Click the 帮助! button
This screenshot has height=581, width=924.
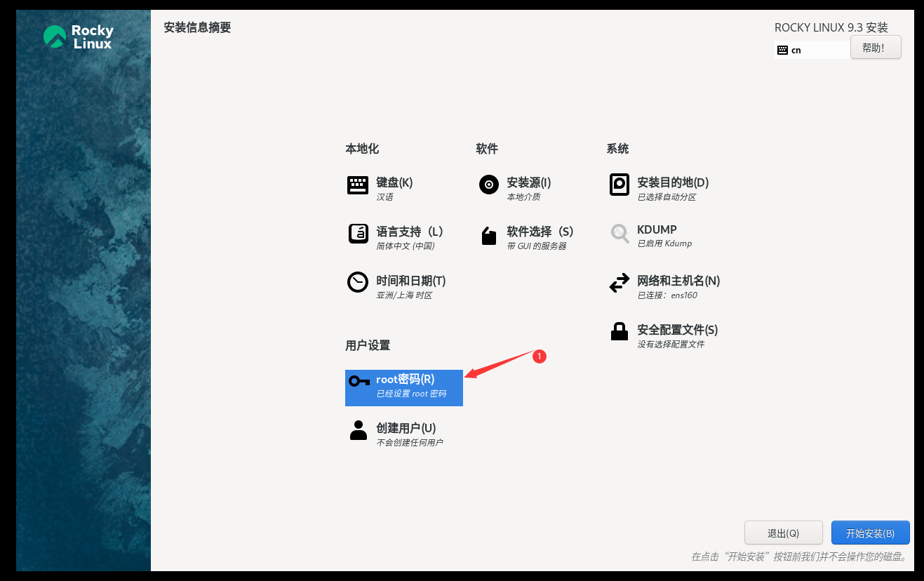pyautogui.click(x=876, y=47)
